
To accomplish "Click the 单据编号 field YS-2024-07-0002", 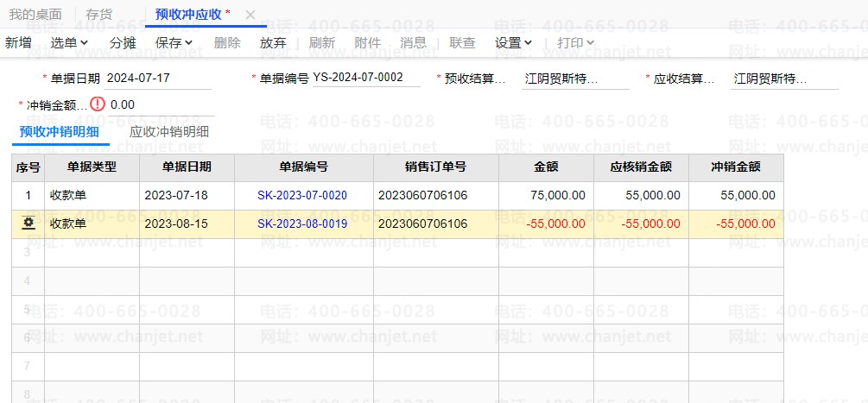I will pos(366,78).
